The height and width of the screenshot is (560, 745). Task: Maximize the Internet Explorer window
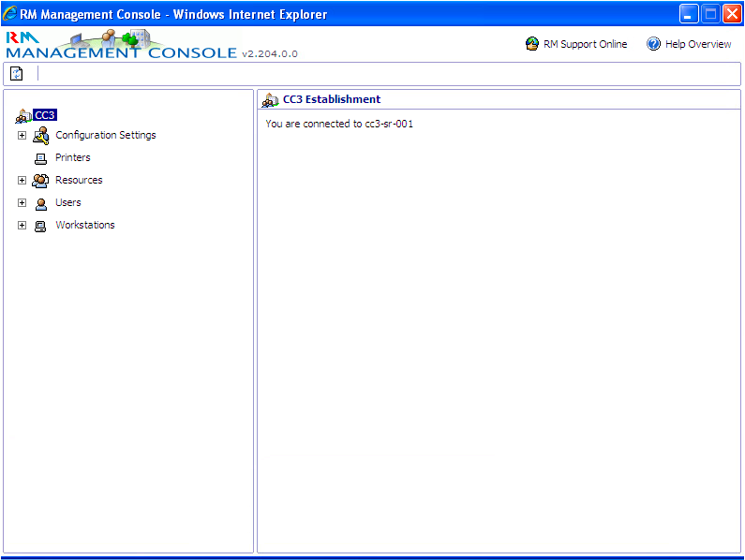[710, 14]
